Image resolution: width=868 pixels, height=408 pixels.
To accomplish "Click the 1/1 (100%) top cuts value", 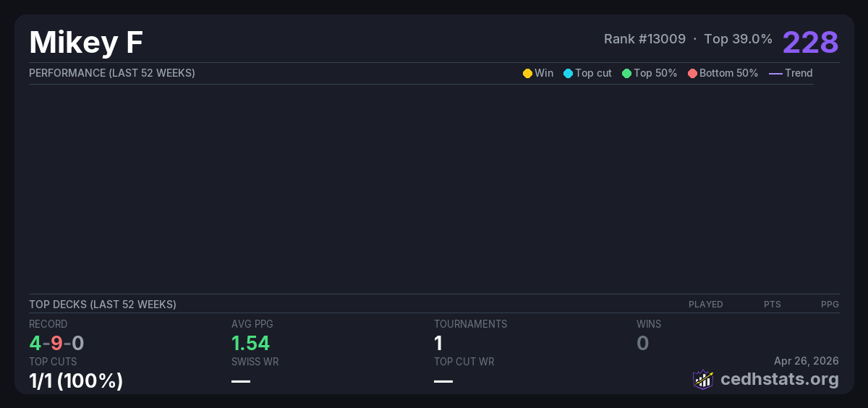I will coord(76,381).
